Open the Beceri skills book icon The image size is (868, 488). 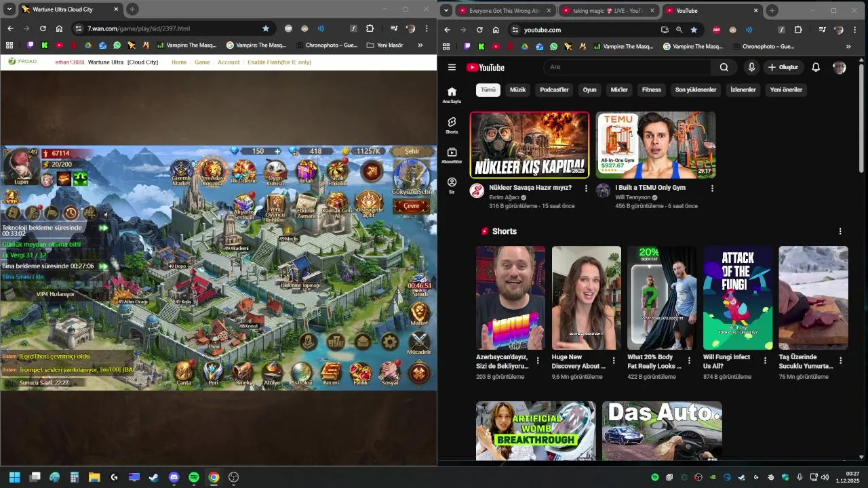[331, 372]
